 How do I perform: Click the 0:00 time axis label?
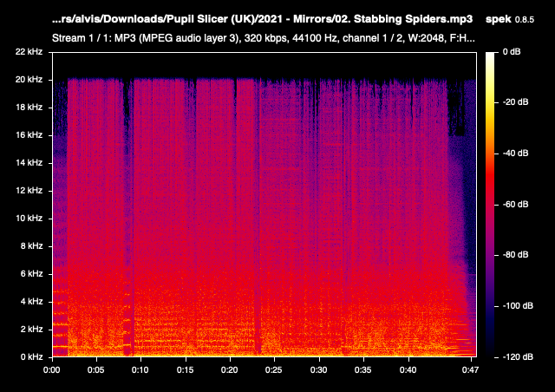(52, 370)
